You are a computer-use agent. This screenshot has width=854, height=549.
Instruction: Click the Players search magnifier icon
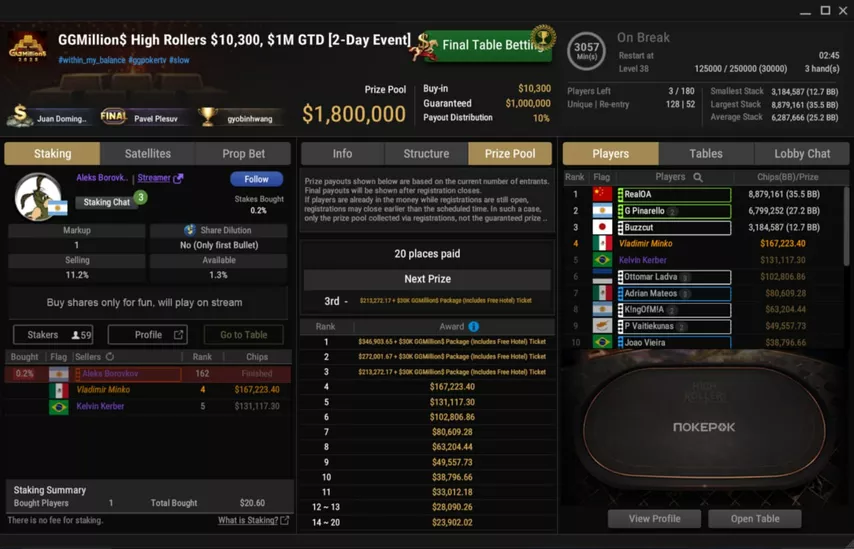[698, 177]
